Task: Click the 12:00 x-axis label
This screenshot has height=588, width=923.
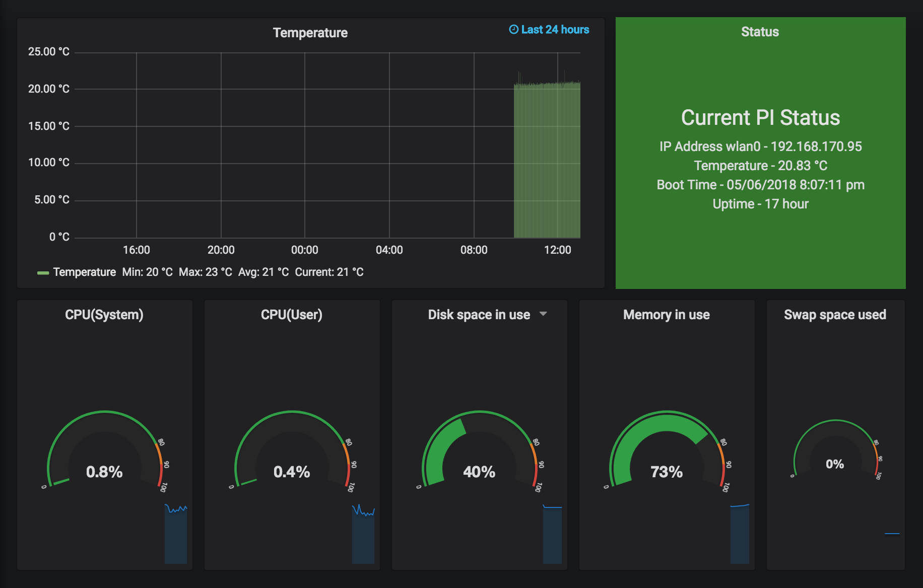Action: click(558, 250)
